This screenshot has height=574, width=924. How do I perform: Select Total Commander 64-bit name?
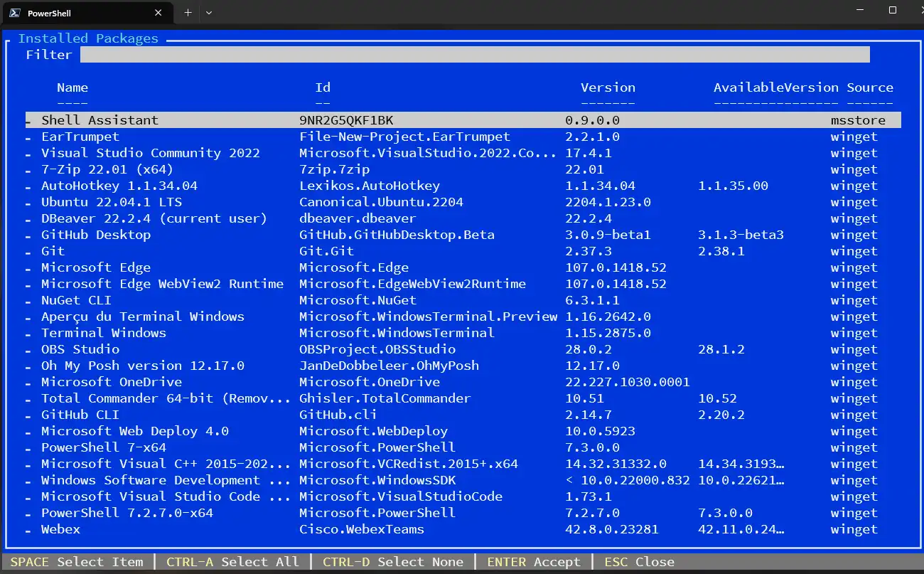[166, 398]
